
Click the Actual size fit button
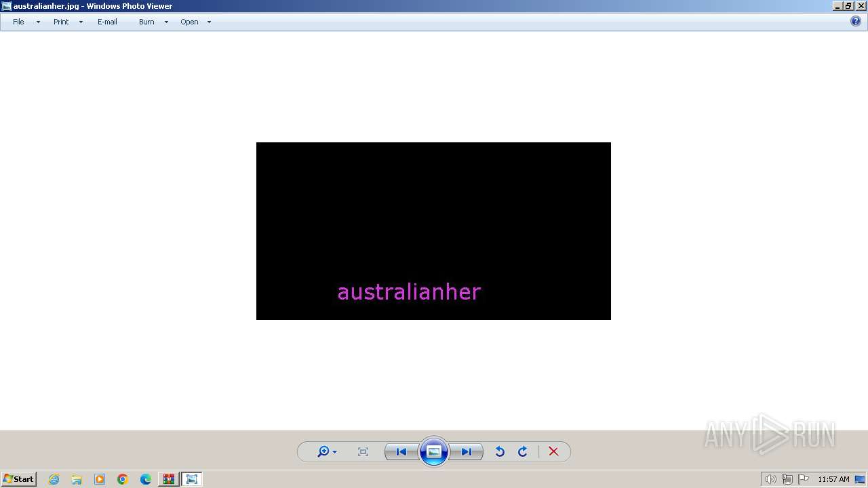[x=363, y=451]
